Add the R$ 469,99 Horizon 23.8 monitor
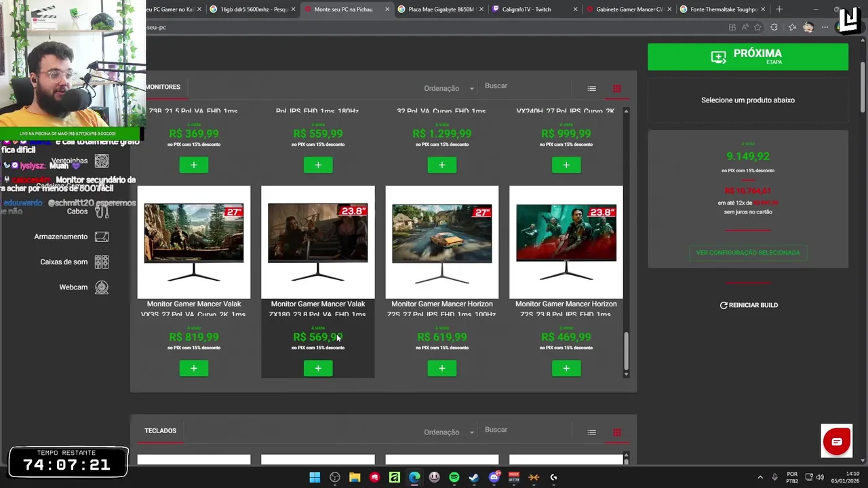868x488 pixels. tap(566, 368)
